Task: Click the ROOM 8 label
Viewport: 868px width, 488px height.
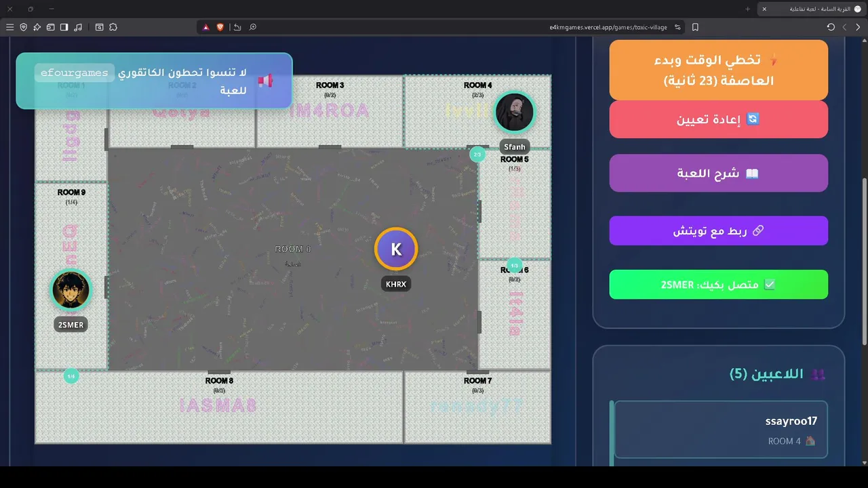Action: 220,381
